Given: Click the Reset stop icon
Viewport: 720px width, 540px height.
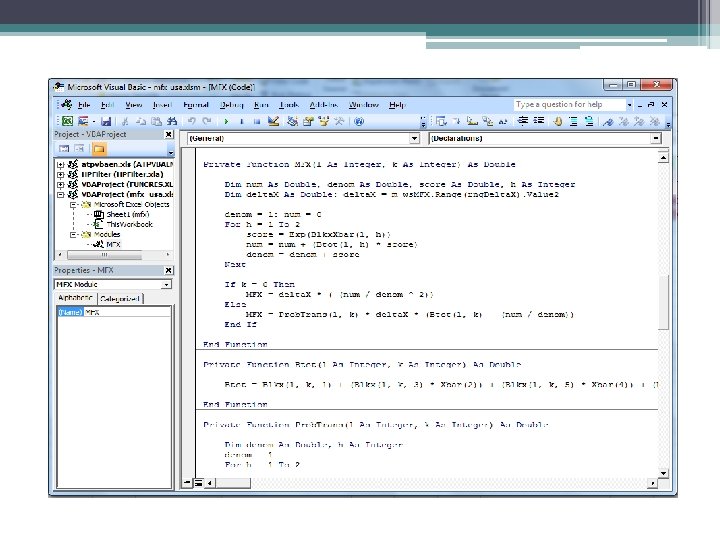Looking at the screenshot, I should tap(257, 121).
